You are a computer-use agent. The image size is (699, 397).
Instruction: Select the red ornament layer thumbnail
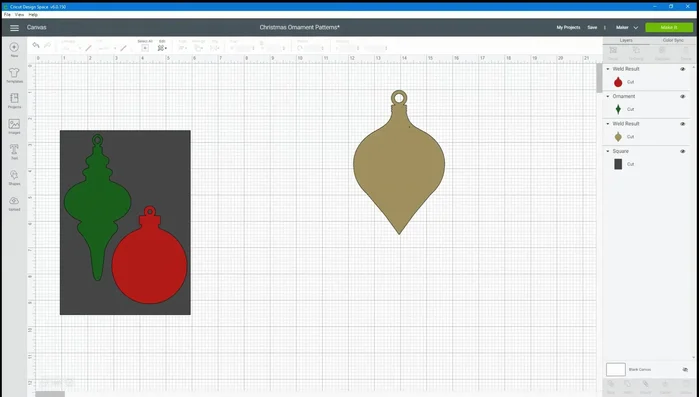tap(618, 82)
